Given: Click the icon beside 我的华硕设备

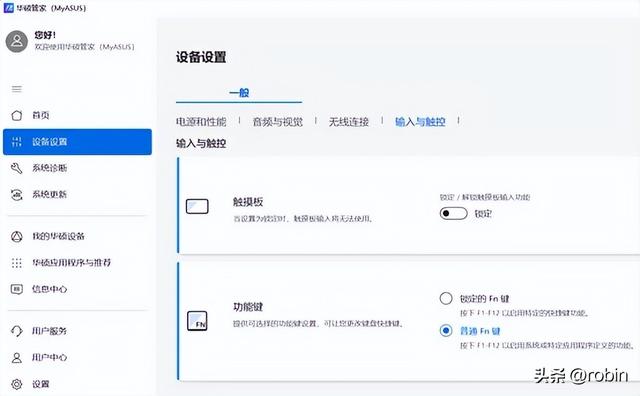Looking at the screenshot, I should coord(17,236).
